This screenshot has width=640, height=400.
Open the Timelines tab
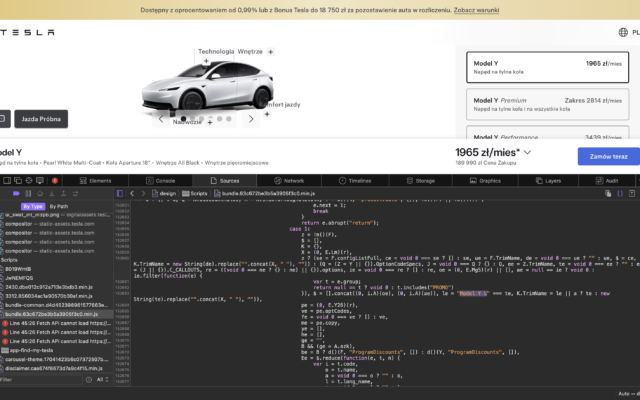[x=355, y=180]
